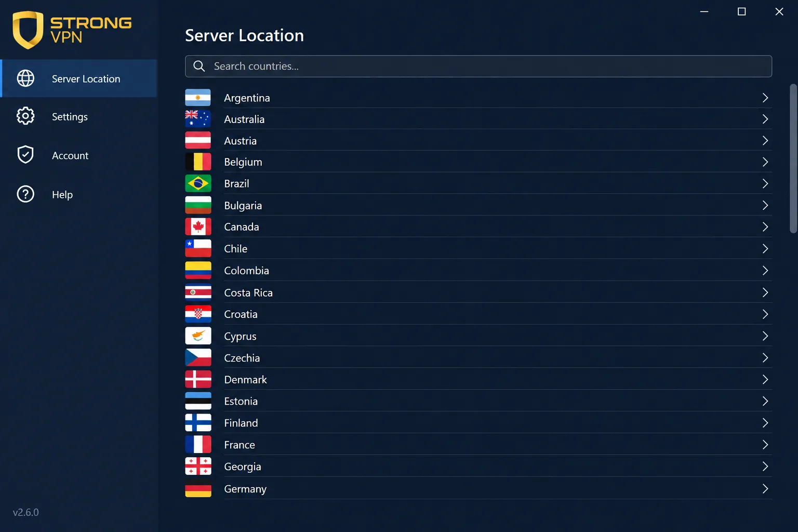This screenshot has height=532, width=798.
Task: Select the Brazil country name
Action: pos(236,183)
